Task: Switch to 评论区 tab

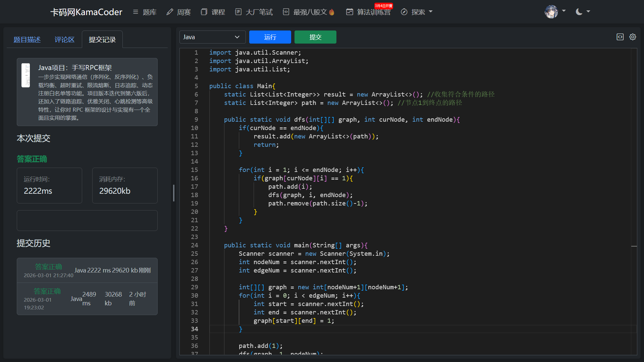Action: tap(64, 40)
